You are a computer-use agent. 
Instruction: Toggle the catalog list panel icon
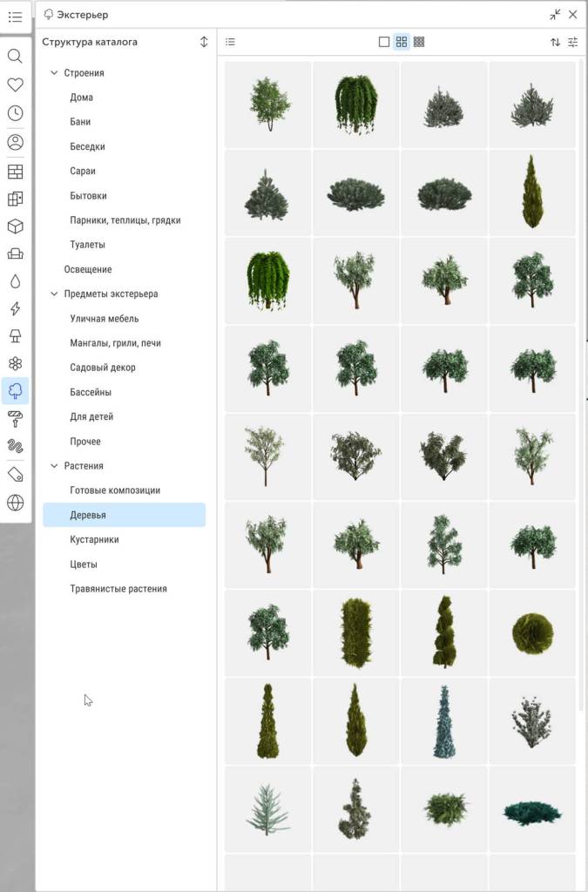coord(230,42)
